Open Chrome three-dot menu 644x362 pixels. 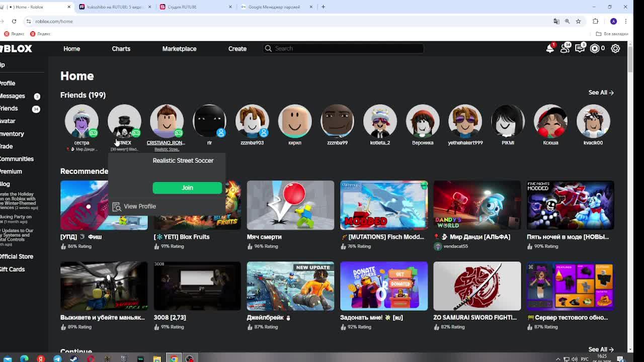625,21
